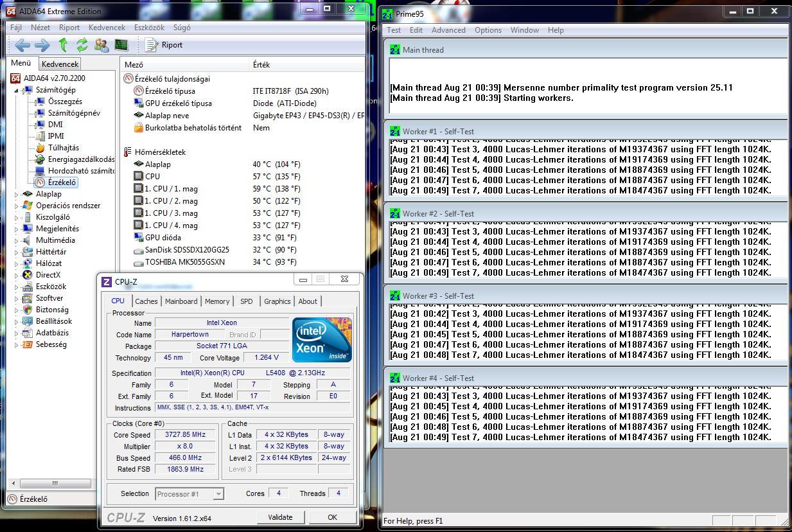Image resolution: width=792 pixels, height=532 pixels.
Task: Open the Advanced menu in Prime95
Action: coord(448,30)
